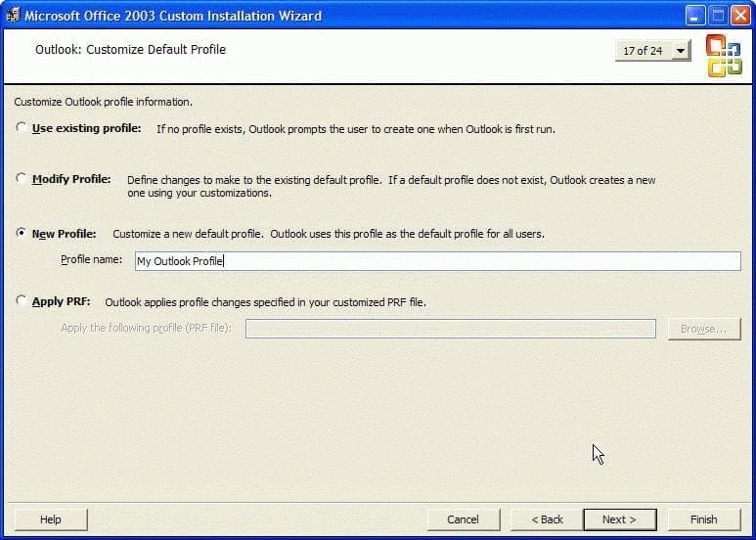Open the 17 of 24 page dropdown
Viewport: 756px width, 540px height.
(681, 51)
